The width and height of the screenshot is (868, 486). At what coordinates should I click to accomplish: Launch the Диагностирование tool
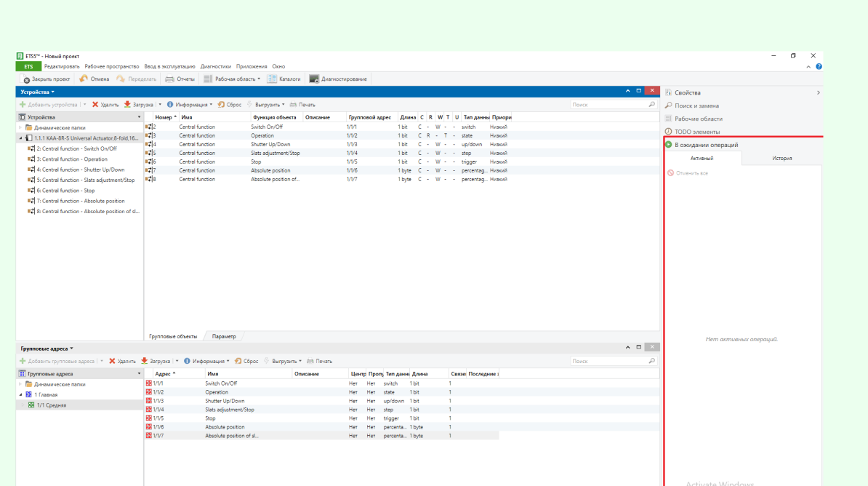[x=338, y=79]
